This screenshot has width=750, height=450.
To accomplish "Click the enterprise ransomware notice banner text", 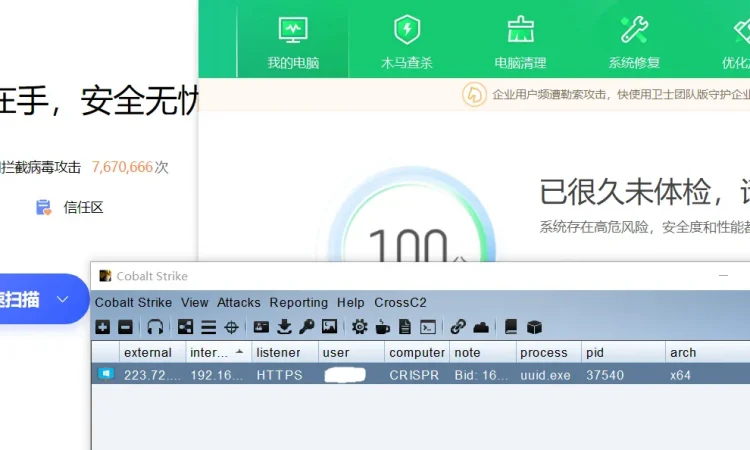I will tap(621, 94).
